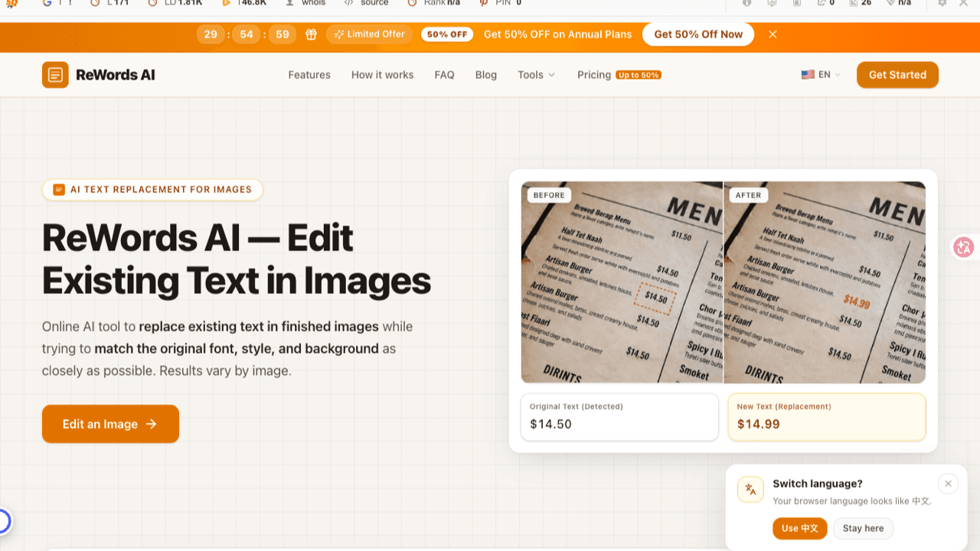
Task: Open the Blog page
Action: pos(486,75)
